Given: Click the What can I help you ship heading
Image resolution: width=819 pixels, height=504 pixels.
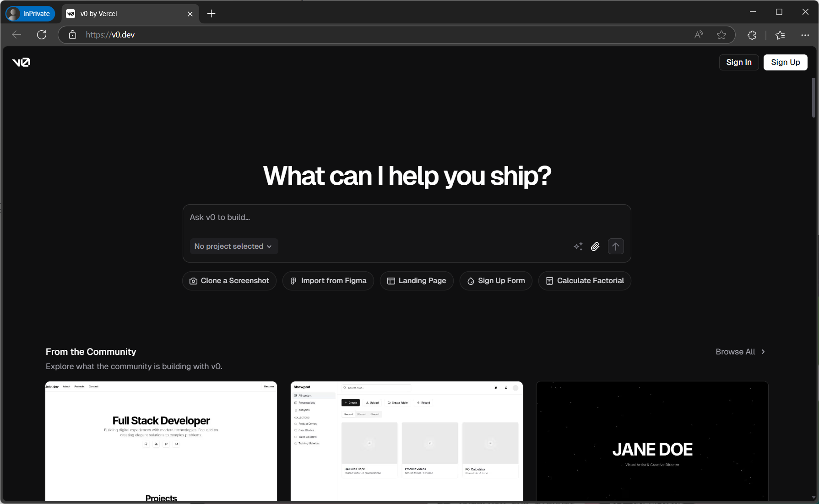Looking at the screenshot, I should point(407,176).
